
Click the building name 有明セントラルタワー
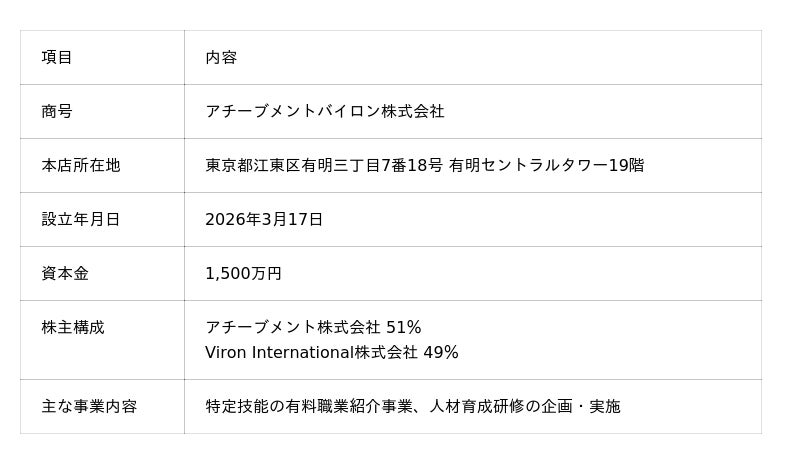click(x=529, y=166)
